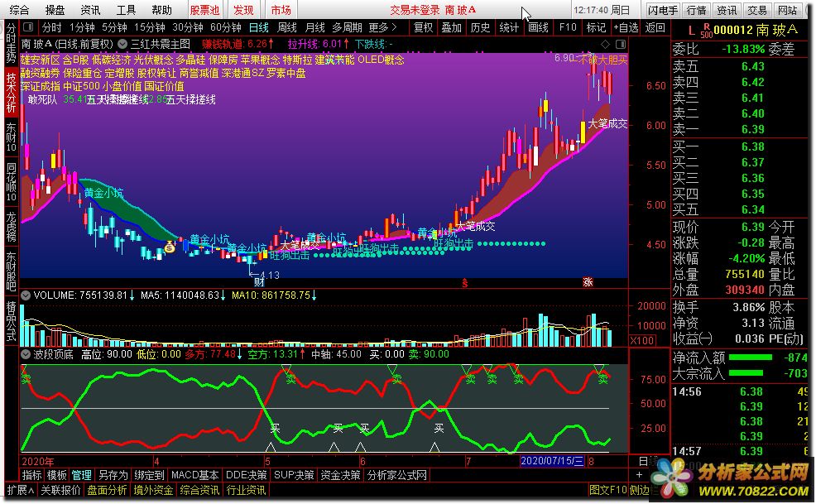Screen dimensions: 816x504
Task: Click the R 500 badge beside stock code
Action: pyautogui.click(x=706, y=31)
